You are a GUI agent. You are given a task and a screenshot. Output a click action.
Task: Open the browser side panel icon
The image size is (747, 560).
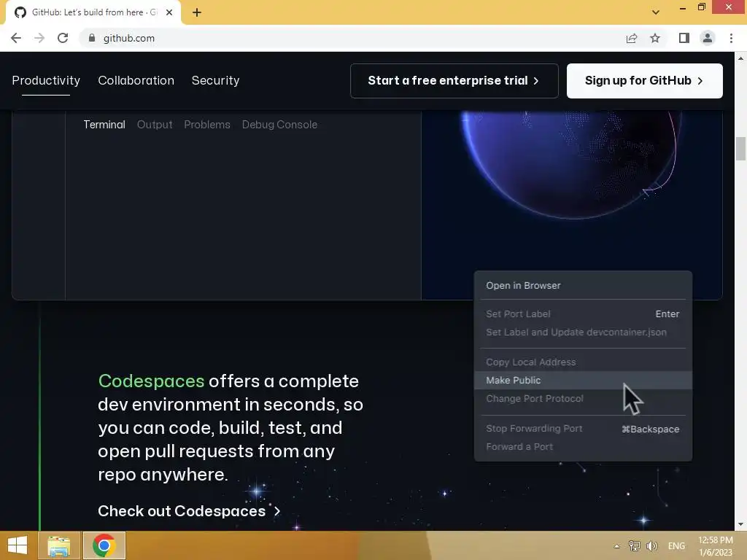tap(684, 38)
